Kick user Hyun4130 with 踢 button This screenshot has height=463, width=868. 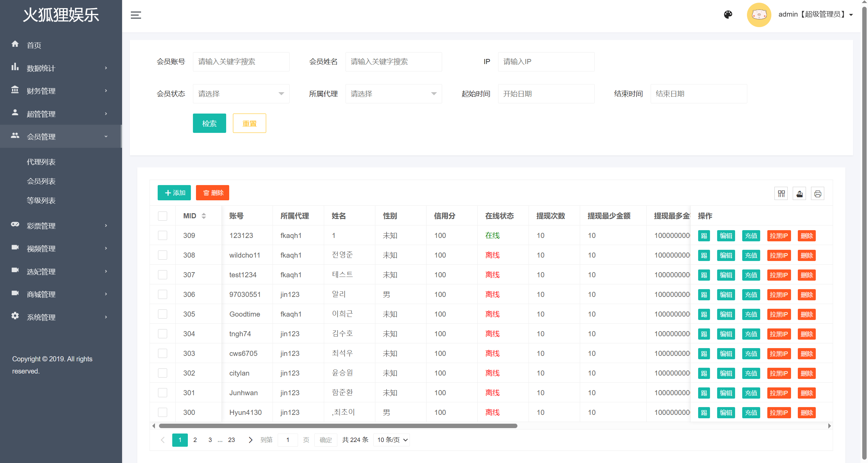[x=704, y=413]
